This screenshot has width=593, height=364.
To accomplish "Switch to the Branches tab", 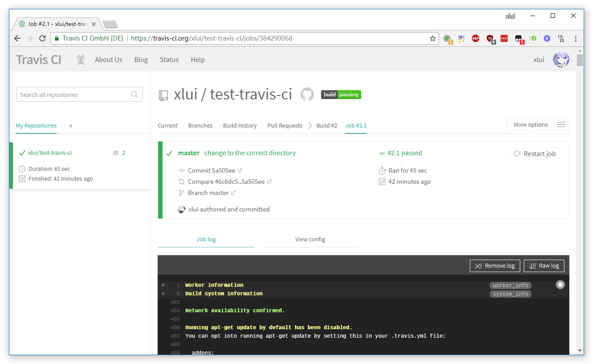I will [x=200, y=125].
